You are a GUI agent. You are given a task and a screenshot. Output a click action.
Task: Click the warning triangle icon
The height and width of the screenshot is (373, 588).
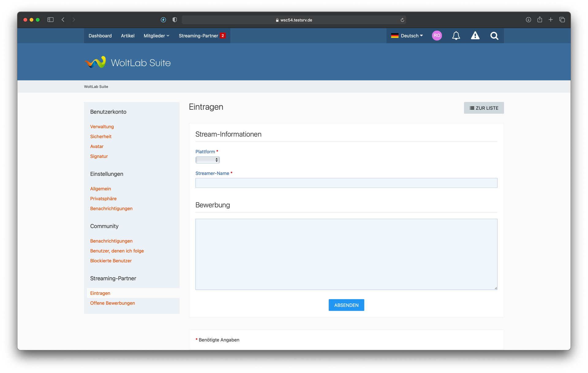click(475, 36)
